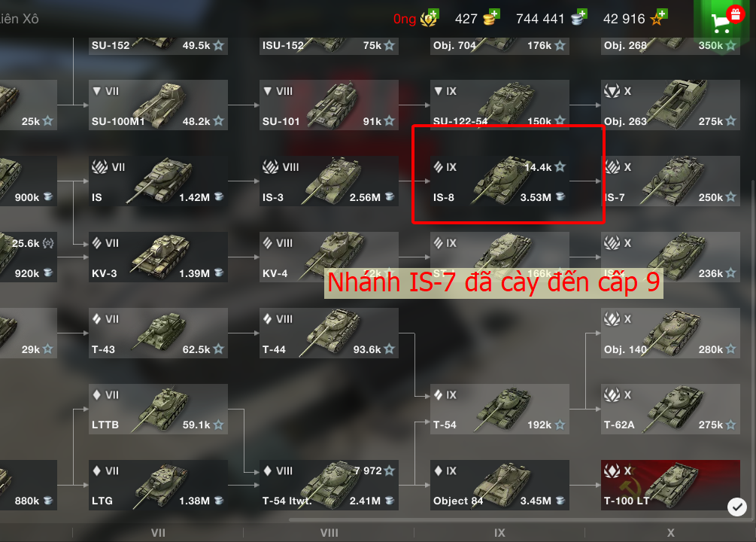Open the shopping cart store icon
The width and height of the screenshot is (756, 542).
(722, 21)
